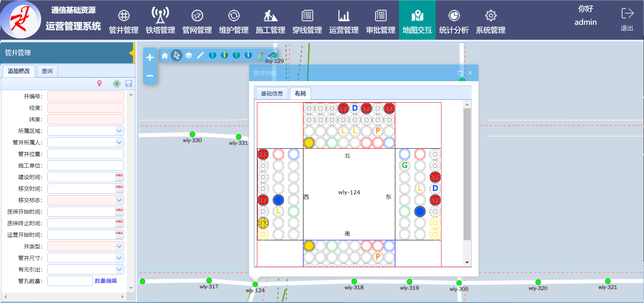Viewport: 644px width, 303px height.
Task: Open the 井类型 dropdown list
Action: [119, 246]
